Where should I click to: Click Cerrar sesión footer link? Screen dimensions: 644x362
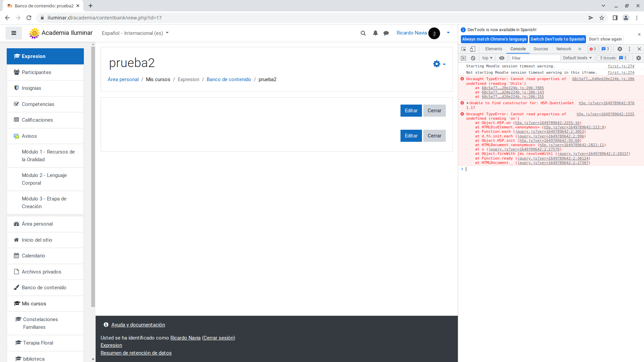click(218, 338)
